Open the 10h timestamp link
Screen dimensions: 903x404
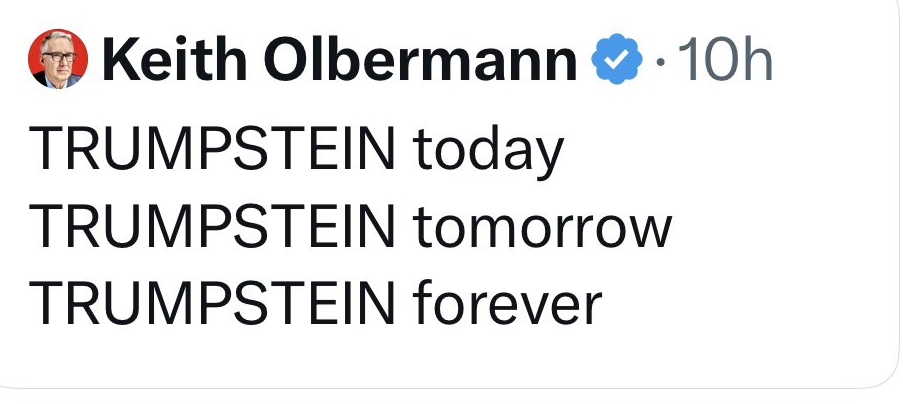click(724, 59)
